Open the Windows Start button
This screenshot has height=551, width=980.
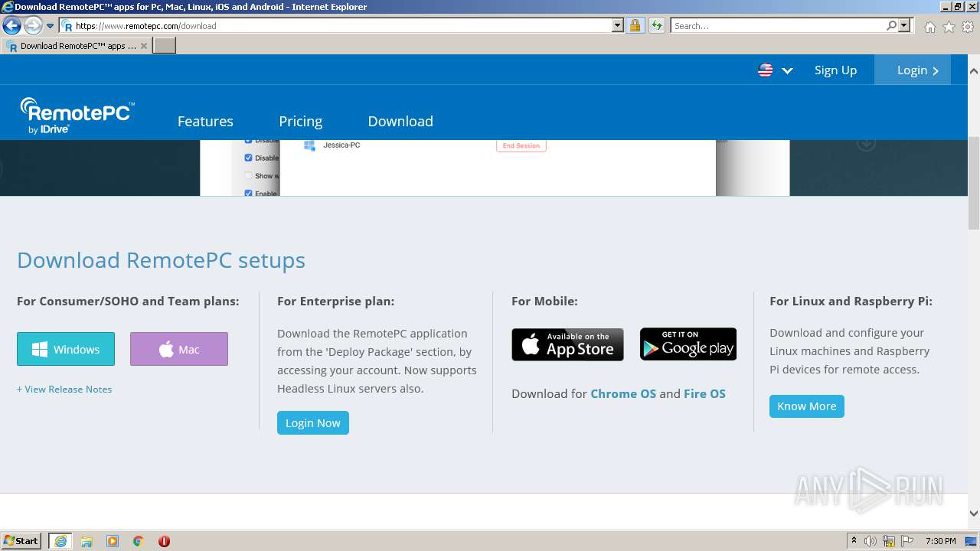(21, 540)
